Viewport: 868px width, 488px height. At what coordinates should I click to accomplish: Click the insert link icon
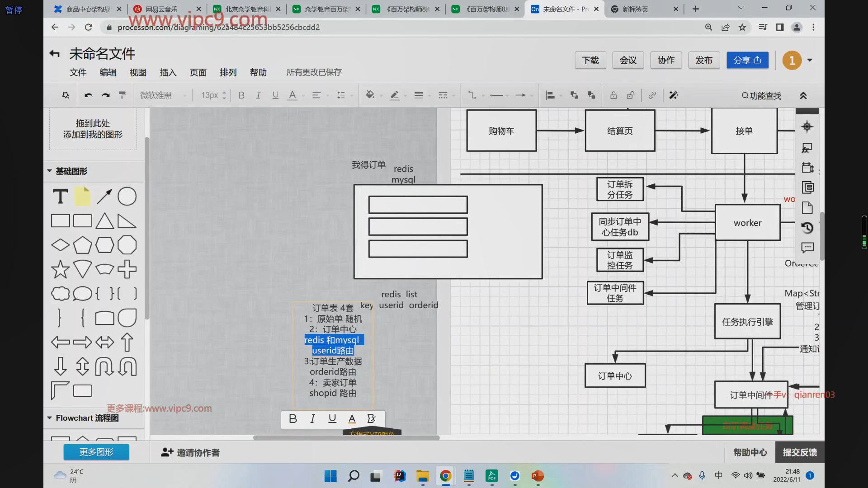(x=652, y=95)
